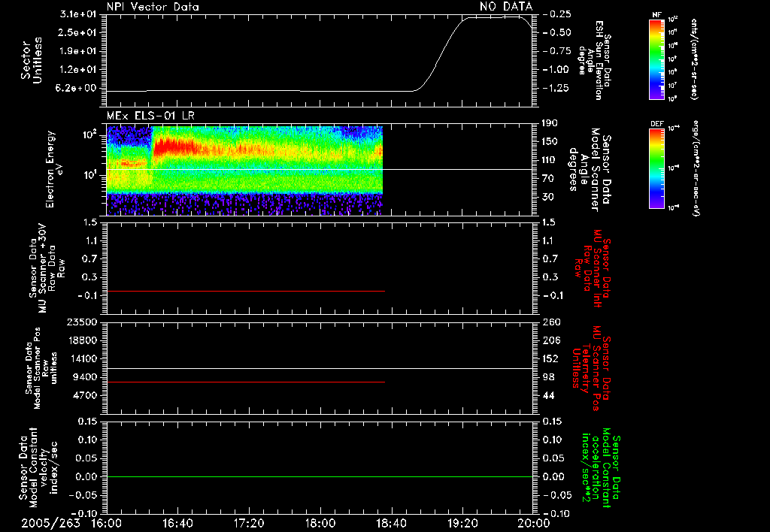Click the '206' telemetry axis value
Viewport: 770px width, 532px height.
click(550, 340)
